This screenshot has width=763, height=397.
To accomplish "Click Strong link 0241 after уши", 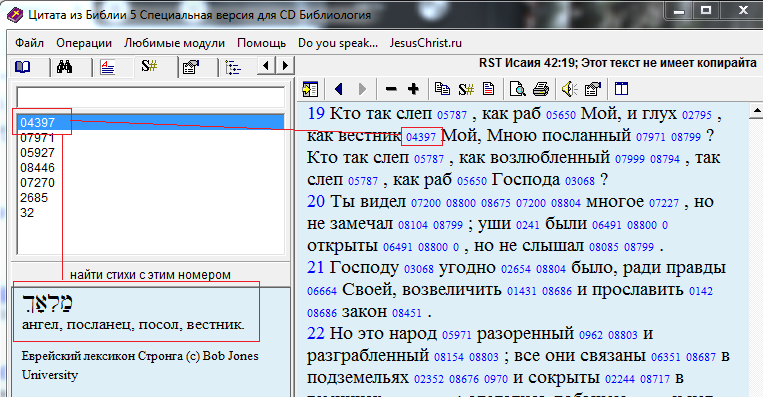I will (x=528, y=225).
